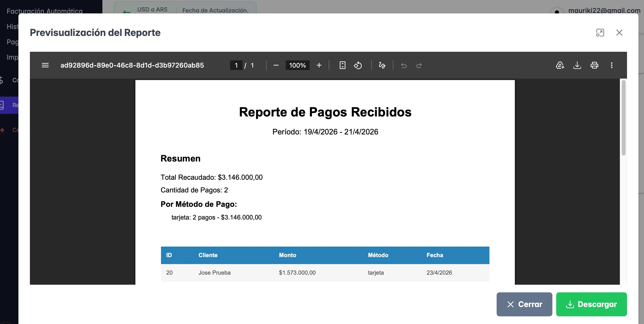Image resolution: width=644 pixels, height=324 pixels.
Task: Click the undo arrow in PDF toolbar
Action: (x=404, y=66)
